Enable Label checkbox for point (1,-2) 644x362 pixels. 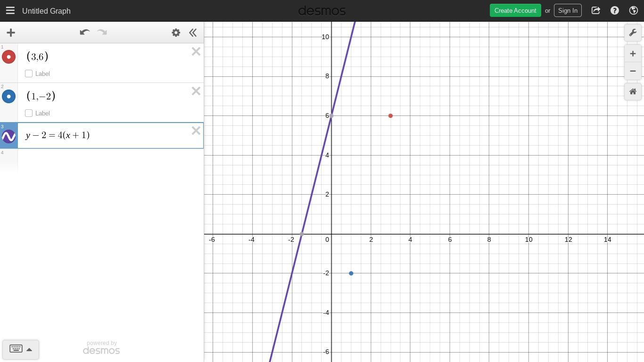coord(29,113)
